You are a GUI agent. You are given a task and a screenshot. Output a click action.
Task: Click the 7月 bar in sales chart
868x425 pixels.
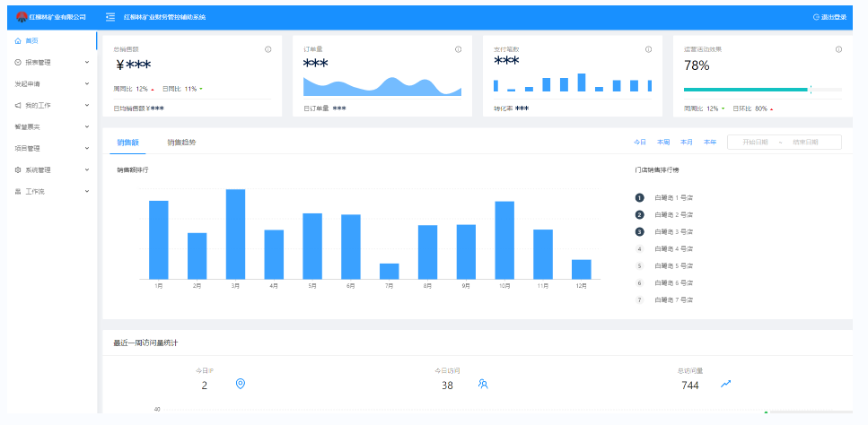390,272
